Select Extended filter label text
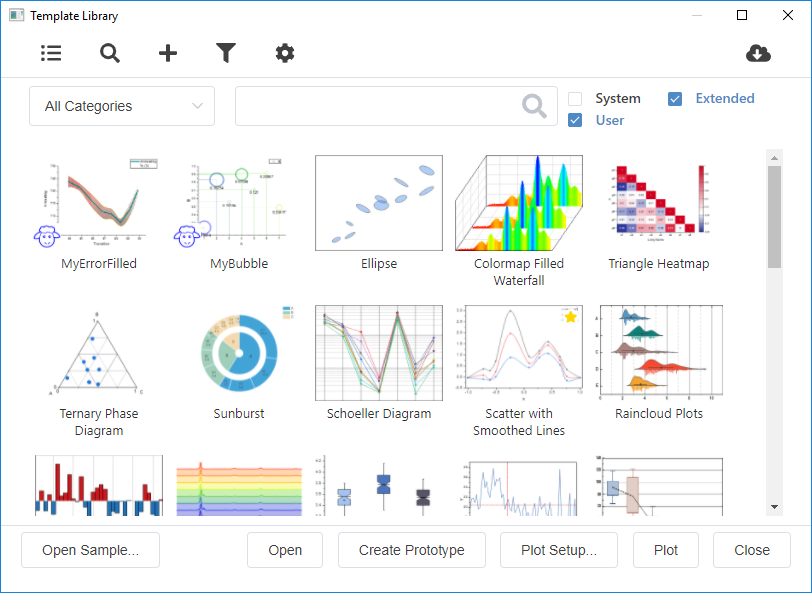 click(725, 98)
